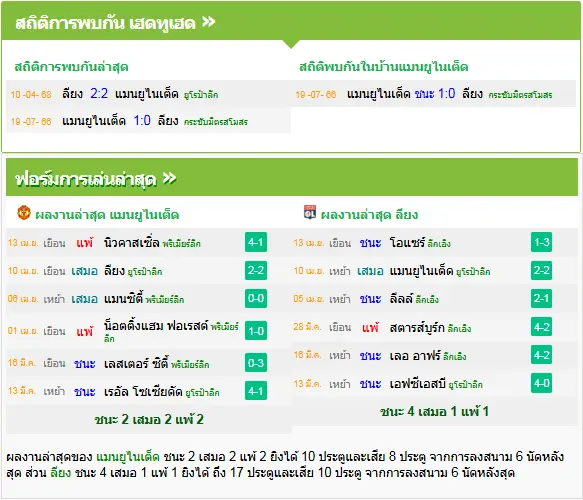583x500 pixels.
Task: Click the Manchester United crest icon
Action: click(24, 213)
